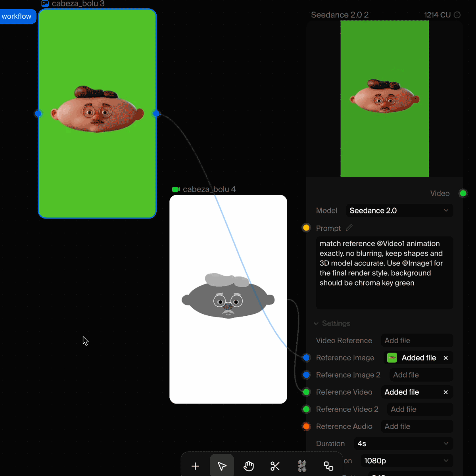Click the connected nodes icon in toolbar
This screenshot has height=476, width=476.
tap(328, 466)
